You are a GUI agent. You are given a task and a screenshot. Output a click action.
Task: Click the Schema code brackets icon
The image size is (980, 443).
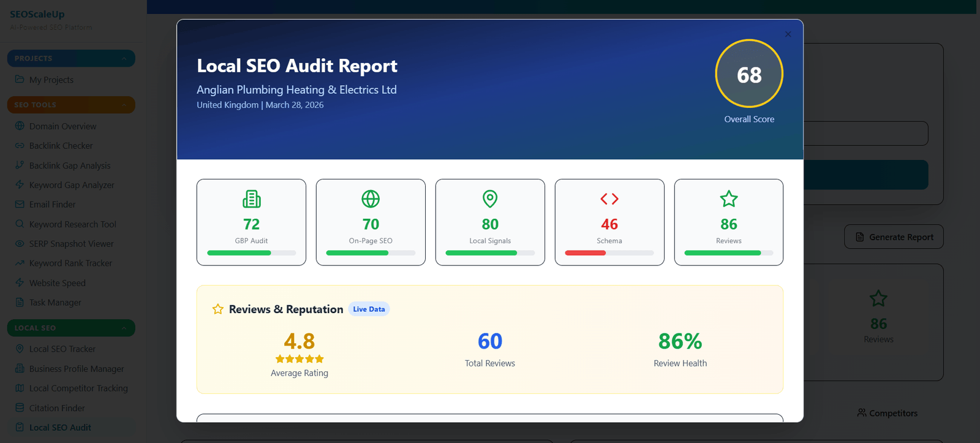tap(609, 199)
